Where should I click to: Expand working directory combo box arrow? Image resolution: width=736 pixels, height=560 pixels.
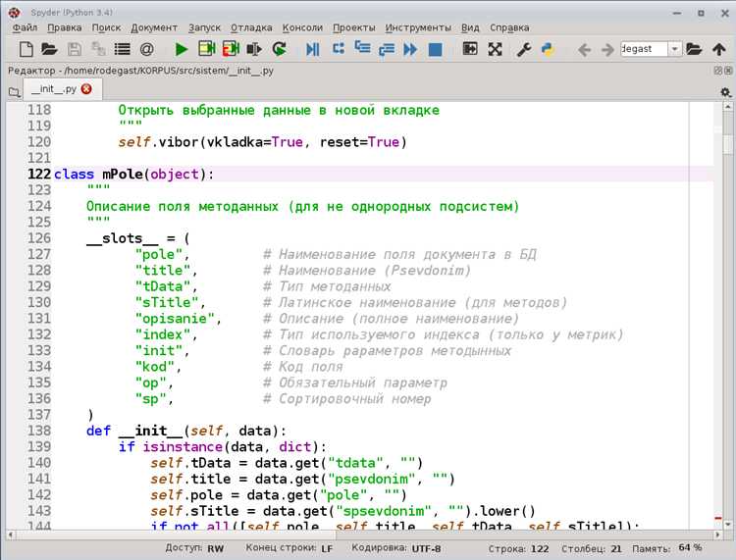(674, 49)
